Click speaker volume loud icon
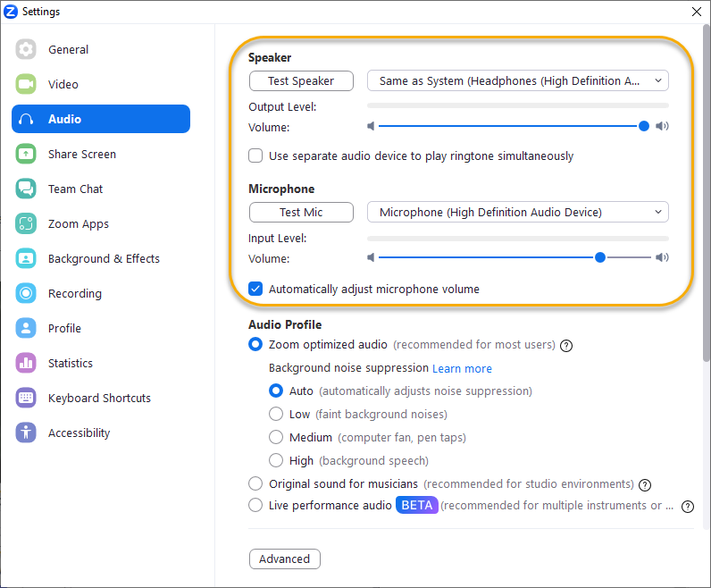Image resolution: width=711 pixels, height=588 pixels. pyautogui.click(x=662, y=126)
